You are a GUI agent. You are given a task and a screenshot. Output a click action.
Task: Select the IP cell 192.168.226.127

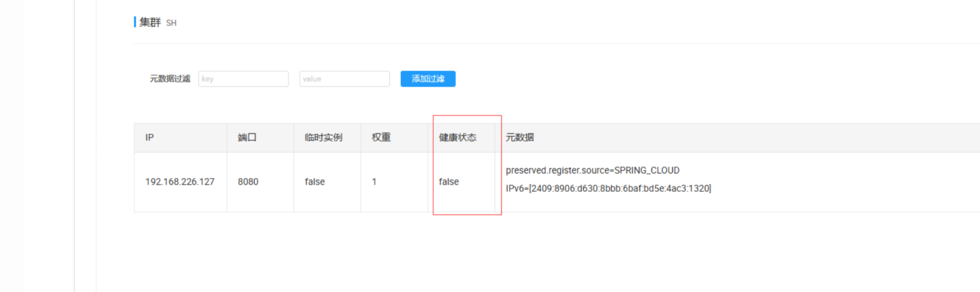click(180, 181)
